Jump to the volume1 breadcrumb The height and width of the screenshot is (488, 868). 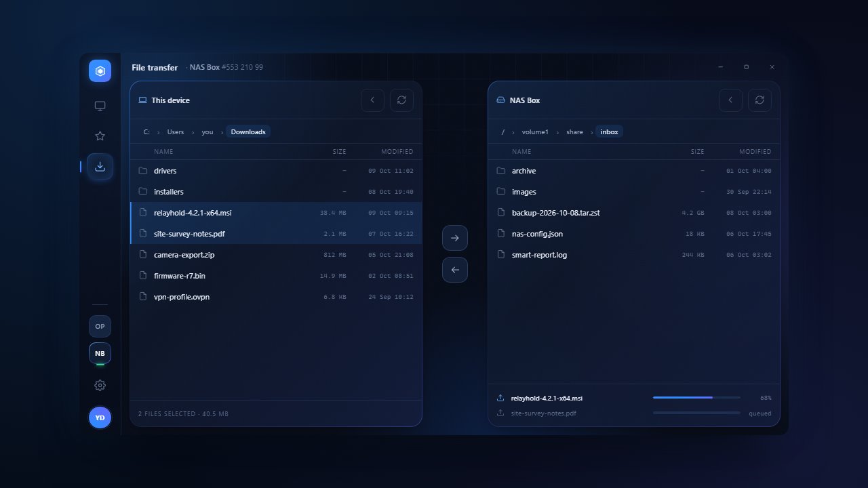pos(535,132)
